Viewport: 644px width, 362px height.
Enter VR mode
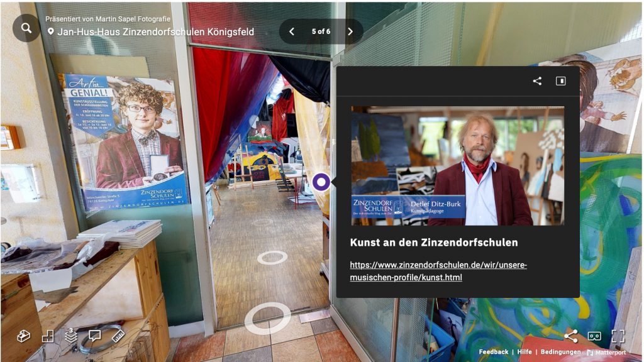(594, 336)
